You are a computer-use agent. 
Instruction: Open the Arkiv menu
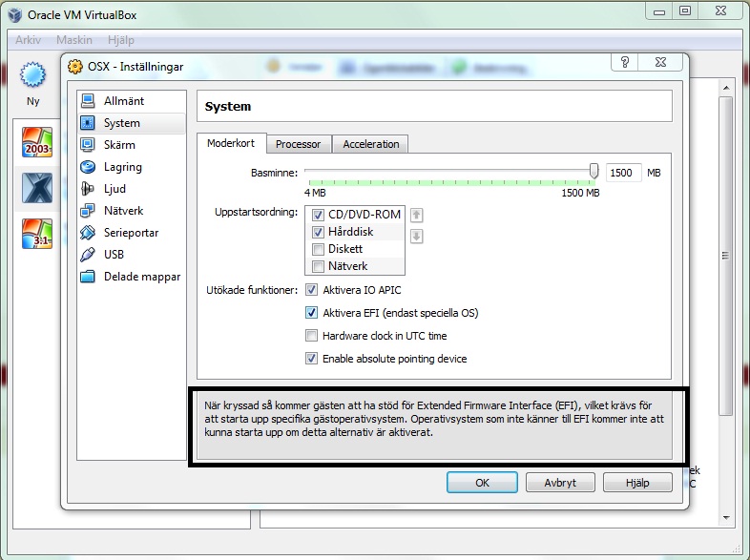click(28, 40)
